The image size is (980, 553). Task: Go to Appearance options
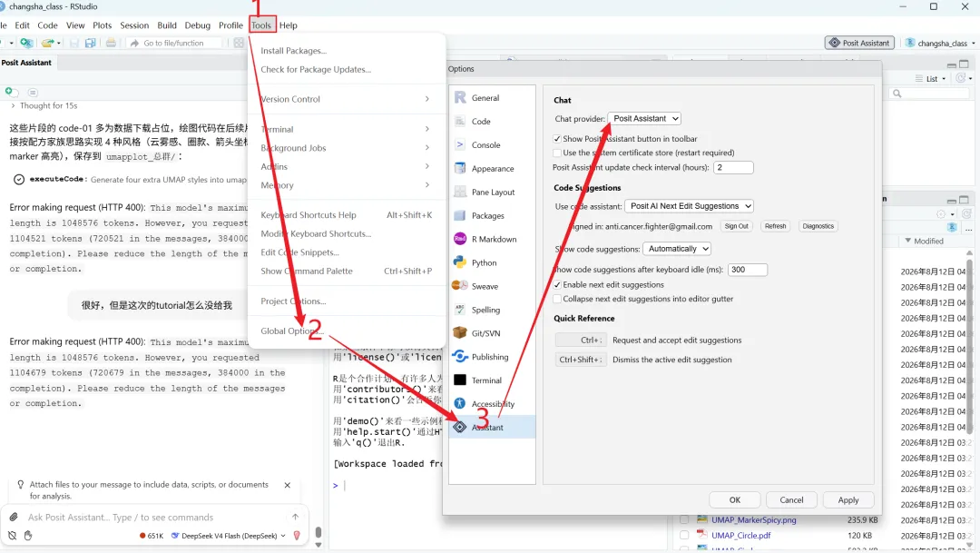[x=491, y=168]
